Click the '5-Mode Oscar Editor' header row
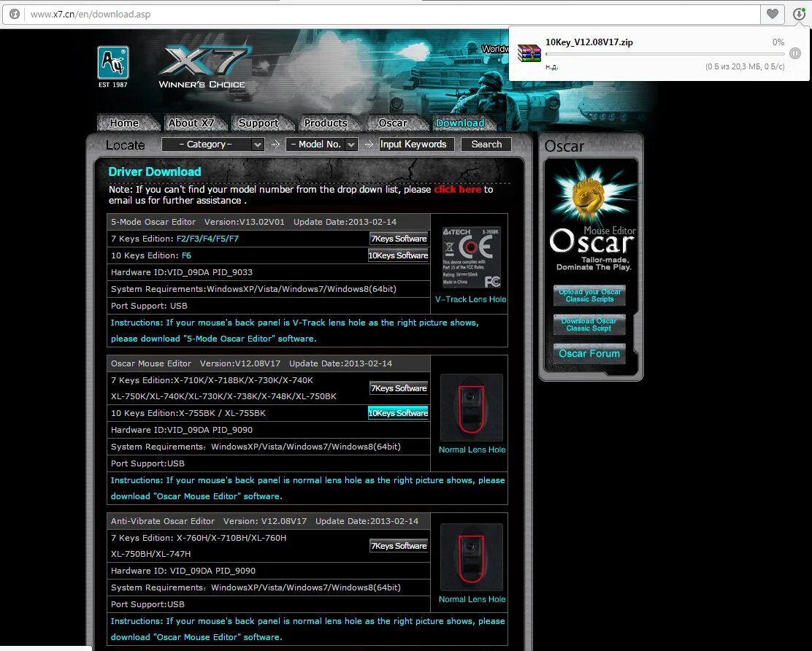Viewport: 812px width, 651px height. point(269,222)
